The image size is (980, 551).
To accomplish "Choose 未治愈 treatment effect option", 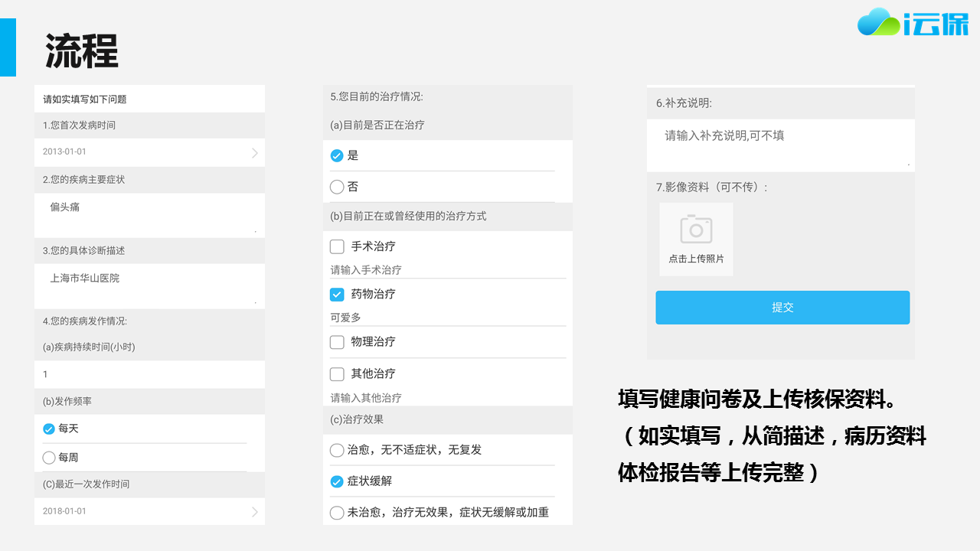I will (337, 513).
